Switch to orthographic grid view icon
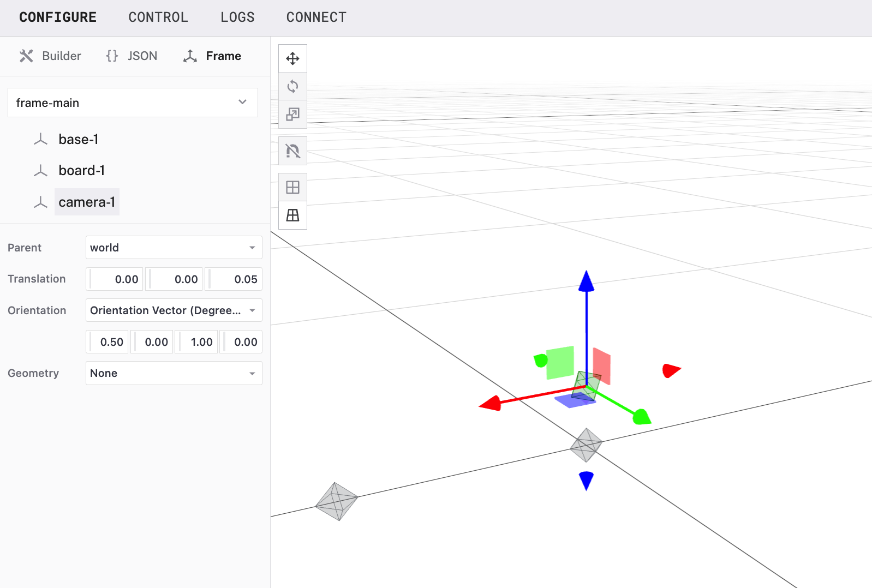Screen dimensions: 872x588 coord(292,188)
